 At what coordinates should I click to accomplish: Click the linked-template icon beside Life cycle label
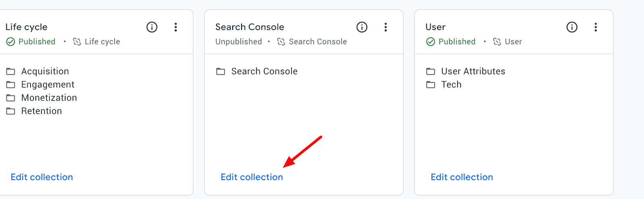77,42
